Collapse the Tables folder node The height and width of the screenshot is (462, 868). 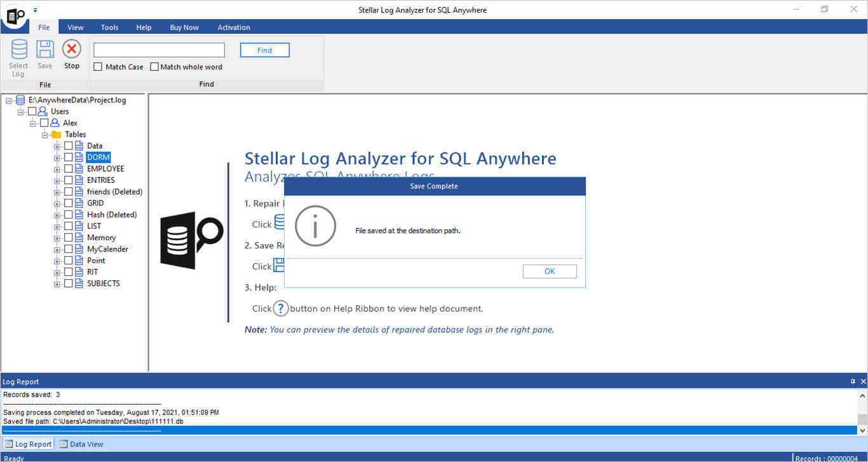tap(45, 135)
